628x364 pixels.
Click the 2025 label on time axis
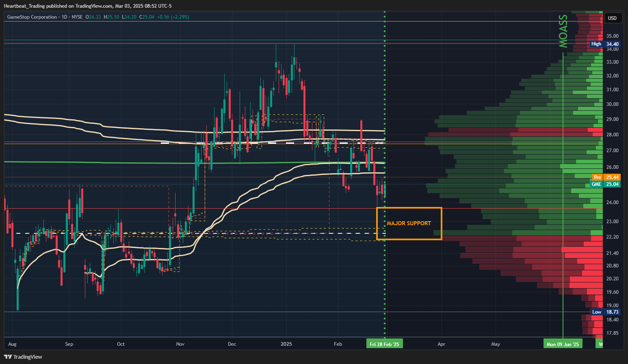(286, 344)
